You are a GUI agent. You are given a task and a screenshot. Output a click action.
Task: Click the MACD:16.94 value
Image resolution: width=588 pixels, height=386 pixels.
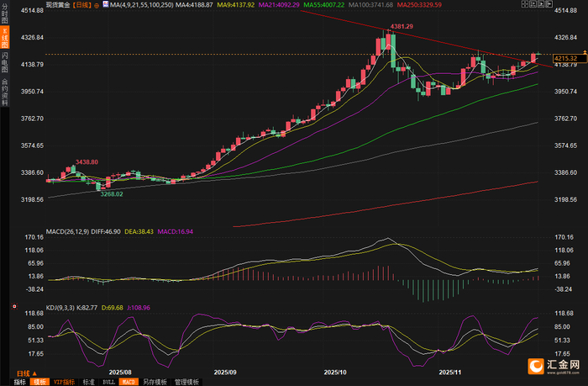pos(175,231)
